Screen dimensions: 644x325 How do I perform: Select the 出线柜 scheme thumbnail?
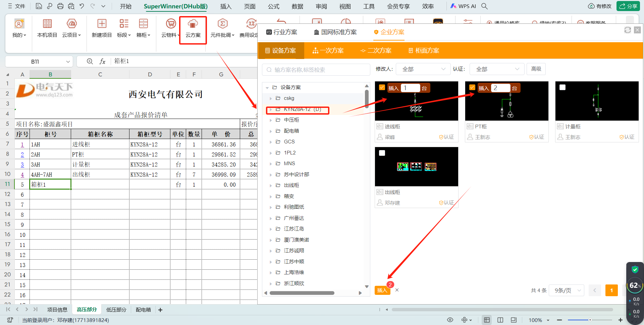pos(416,167)
